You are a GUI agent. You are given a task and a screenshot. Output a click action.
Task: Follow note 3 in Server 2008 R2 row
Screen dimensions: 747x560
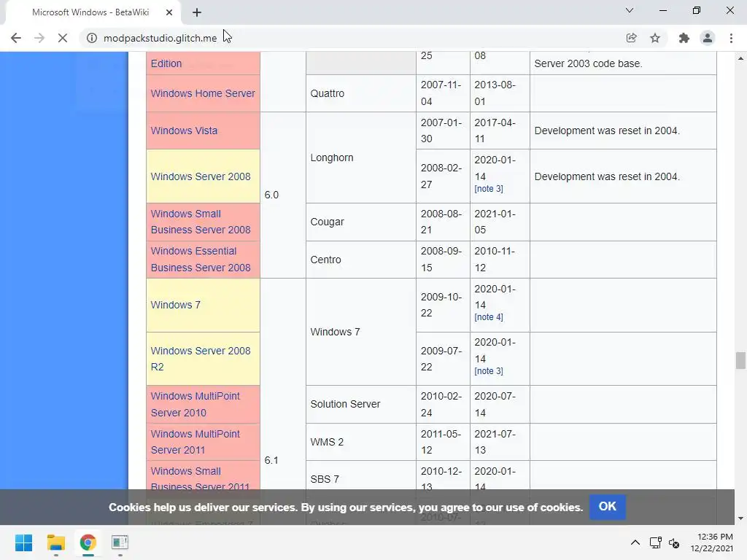click(x=489, y=371)
